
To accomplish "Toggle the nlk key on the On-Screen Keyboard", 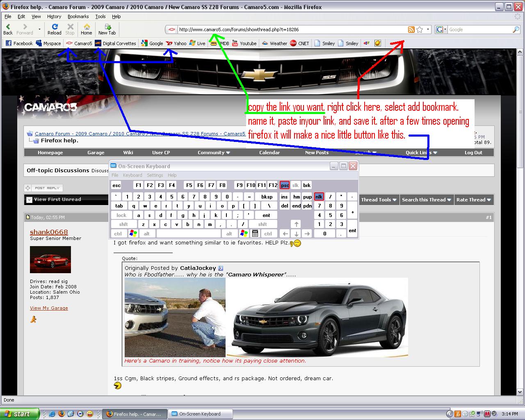I will [319, 196].
